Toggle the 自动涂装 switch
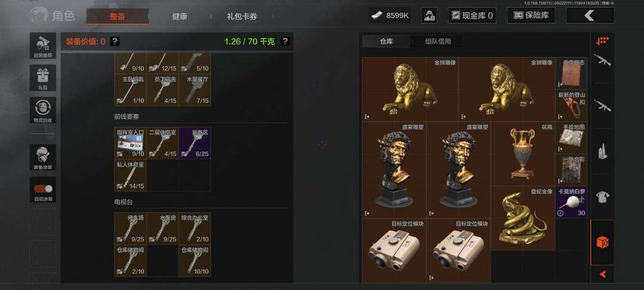 coord(43,189)
